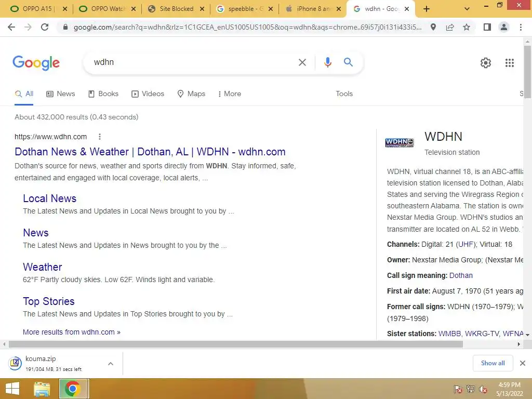Share this page icon

click(450, 27)
